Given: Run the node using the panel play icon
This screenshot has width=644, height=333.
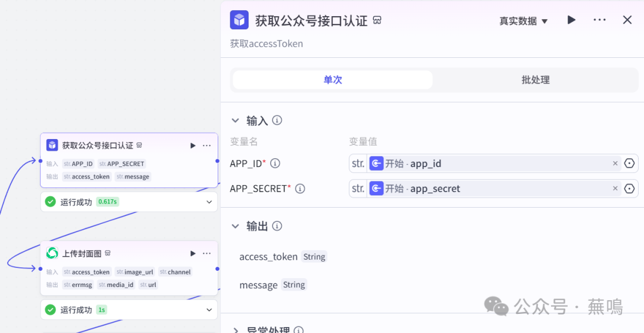Looking at the screenshot, I should pyautogui.click(x=571, y=20).
